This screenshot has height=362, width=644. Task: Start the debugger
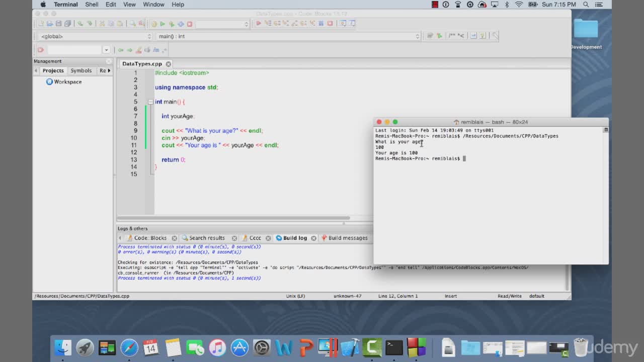(259, 23)
